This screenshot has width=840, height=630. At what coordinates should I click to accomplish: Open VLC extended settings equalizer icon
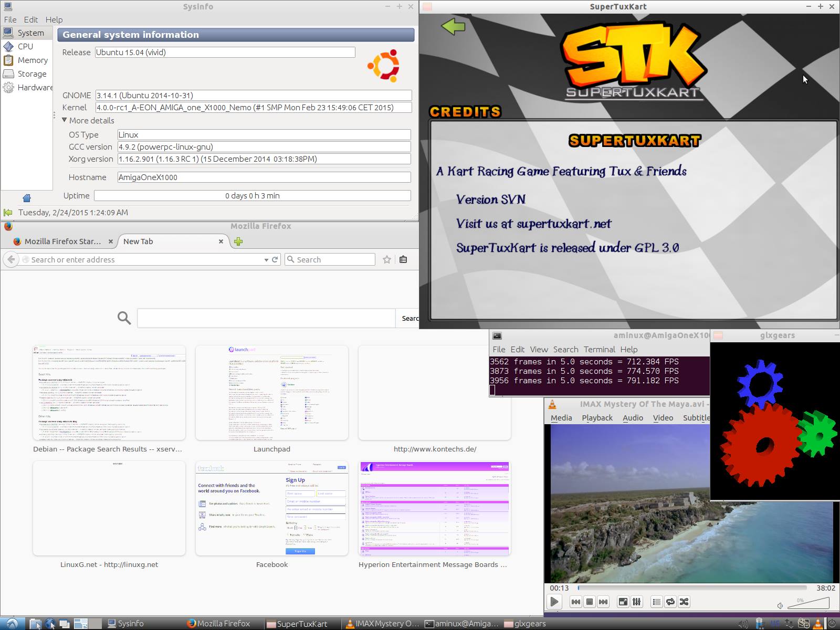[x=636, y=602]
